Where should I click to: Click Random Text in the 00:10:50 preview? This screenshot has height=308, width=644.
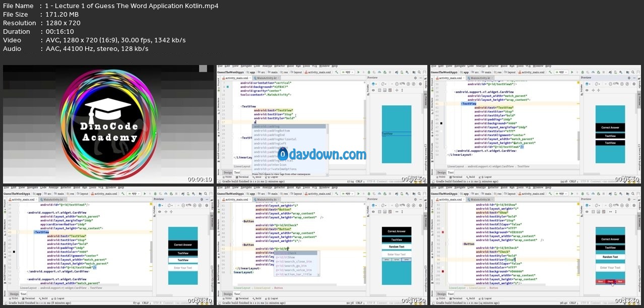coord(397,247)
